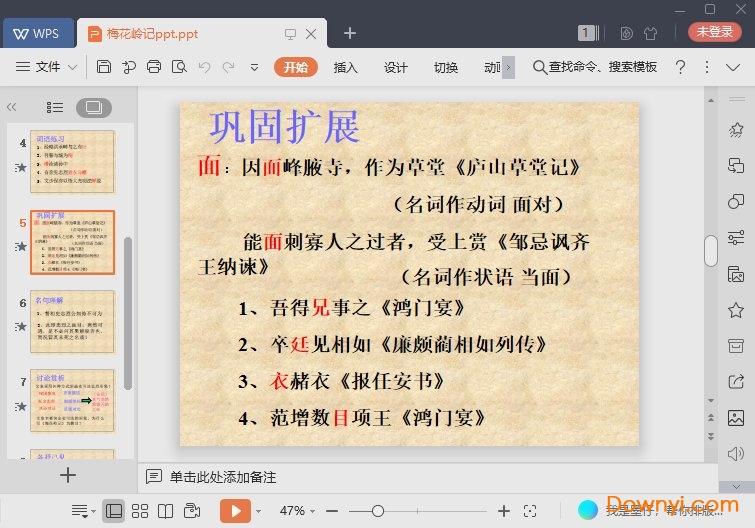Open the Share icon in right sidebar
The image size is (755, 528).
pos(736,381)
